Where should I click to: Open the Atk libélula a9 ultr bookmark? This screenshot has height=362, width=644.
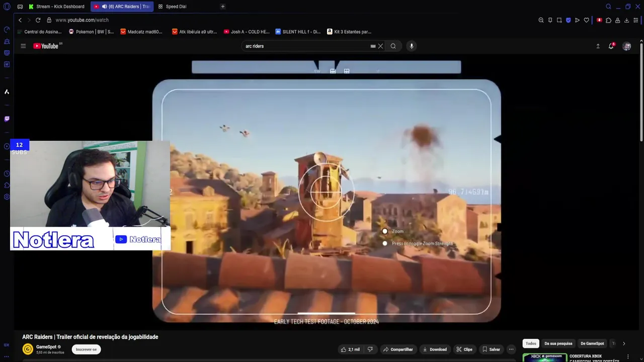(x=194, y=32)
